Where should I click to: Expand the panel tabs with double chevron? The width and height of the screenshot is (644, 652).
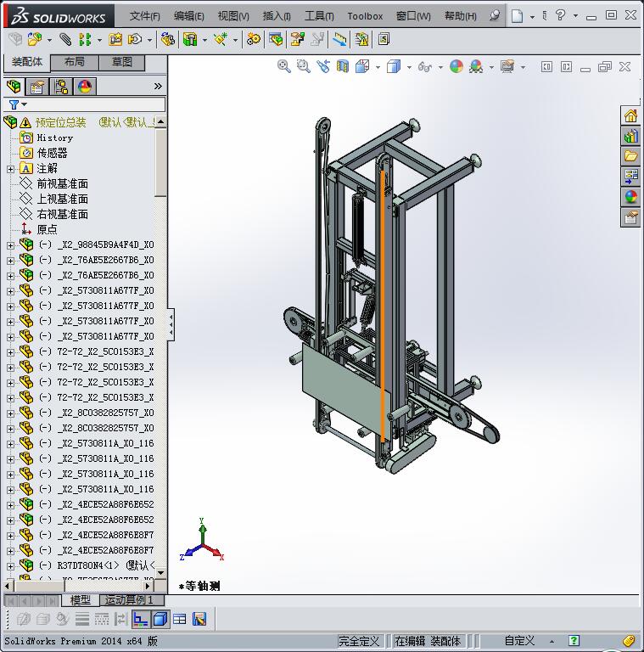158,86
